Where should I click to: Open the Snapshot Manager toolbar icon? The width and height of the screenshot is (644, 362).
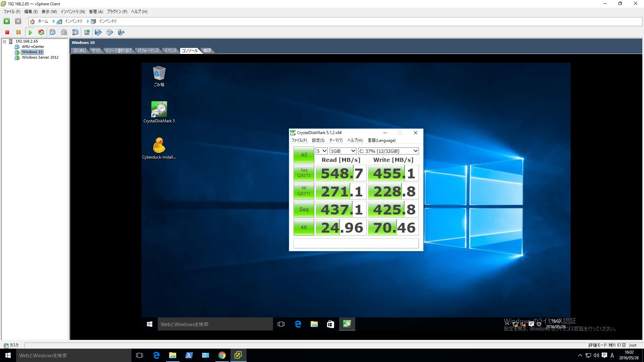(x=75, y=32)
